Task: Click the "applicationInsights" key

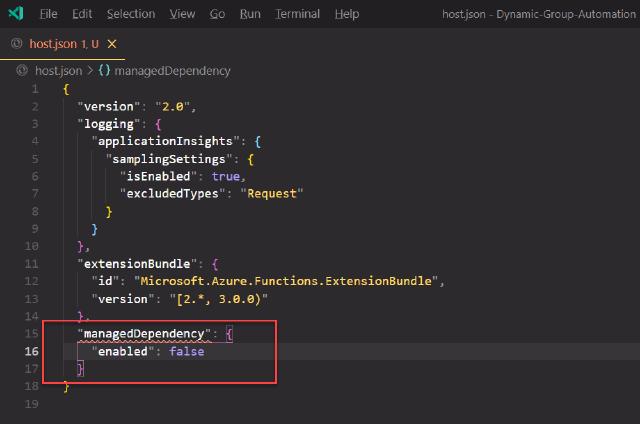Action: tap(165, 141)
